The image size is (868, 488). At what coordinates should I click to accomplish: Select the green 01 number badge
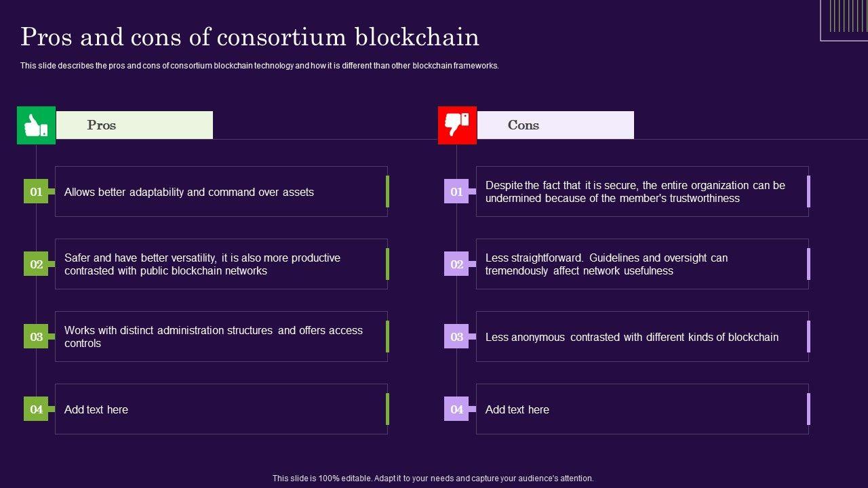tap(36, 192)
